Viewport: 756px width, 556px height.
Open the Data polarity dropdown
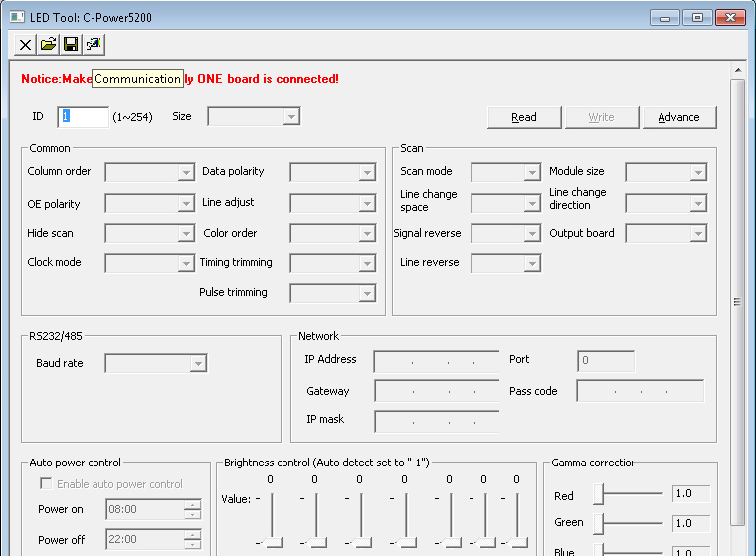click(x=333, y=172)
